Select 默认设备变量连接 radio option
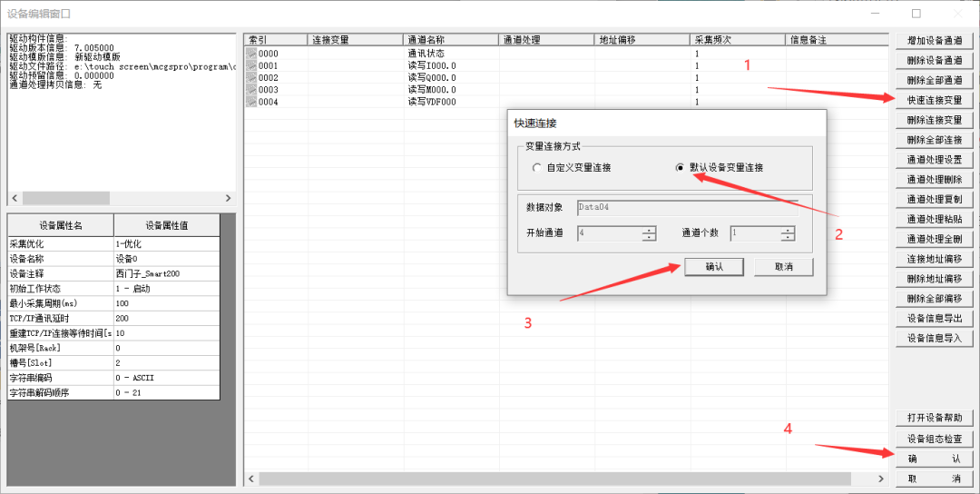The image size is (980, 494). 681,168
